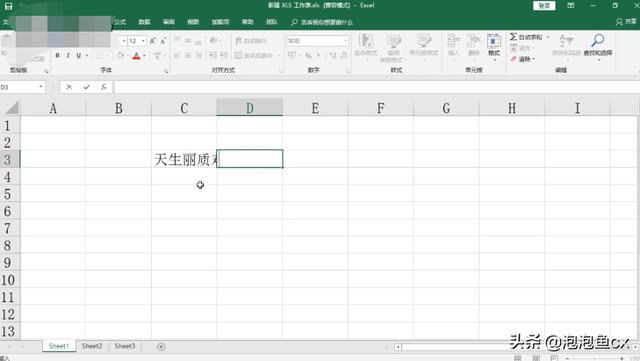Viewport: 640px width, 361px height.
Task: Open the font color dropdown arrow
Action: [x=144, y=56]
